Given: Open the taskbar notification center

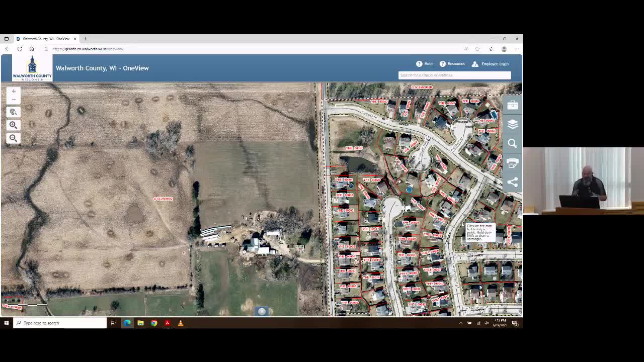Looking at the screenshot, I should tap(515, 323).
